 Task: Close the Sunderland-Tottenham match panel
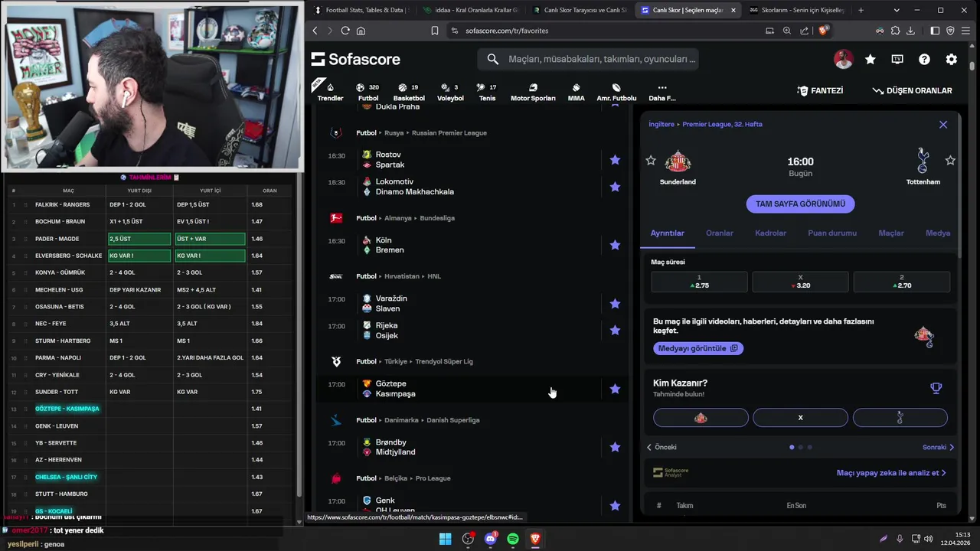pyautogui.click(x=943, y=125)
